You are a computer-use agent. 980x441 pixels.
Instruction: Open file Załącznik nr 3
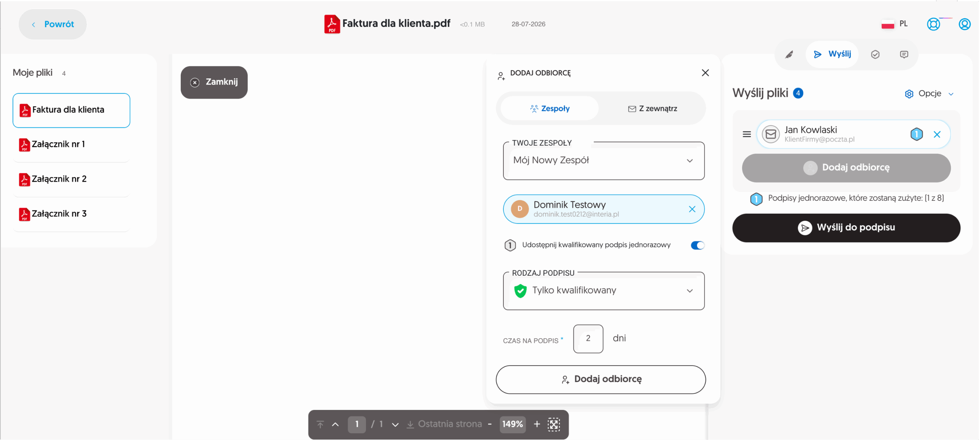click(71, 214)
